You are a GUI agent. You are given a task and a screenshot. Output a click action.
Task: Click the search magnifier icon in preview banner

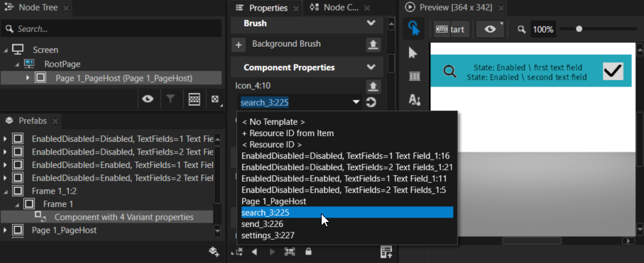450,72
